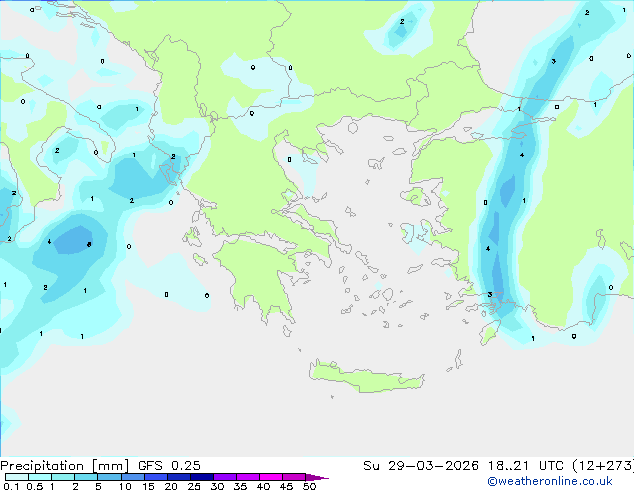The height and width of the screenshot is (490, 634).
Task: Click the 'GFS 0.25' model label
Action: pos(169,466)
